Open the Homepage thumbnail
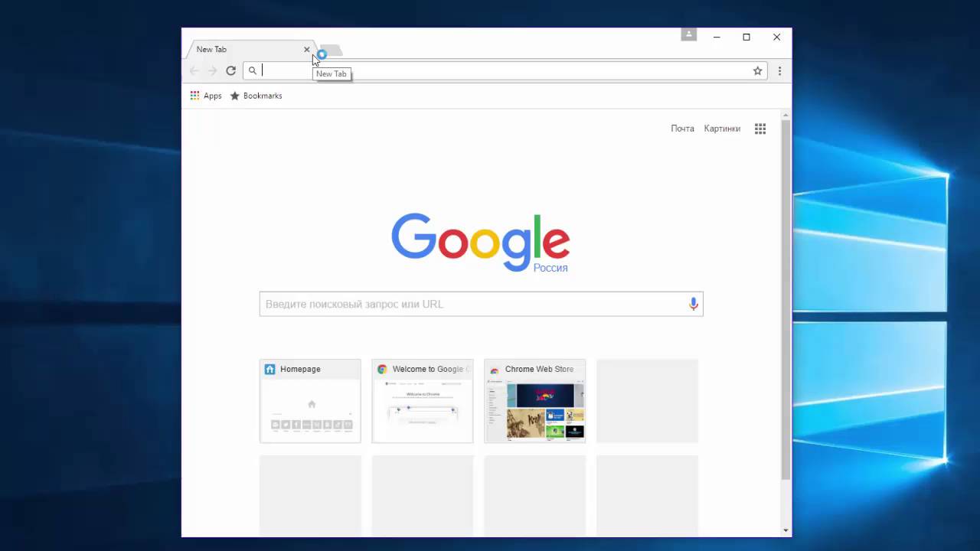The height and width of the screenshot is (551, 980). (310, 401)
